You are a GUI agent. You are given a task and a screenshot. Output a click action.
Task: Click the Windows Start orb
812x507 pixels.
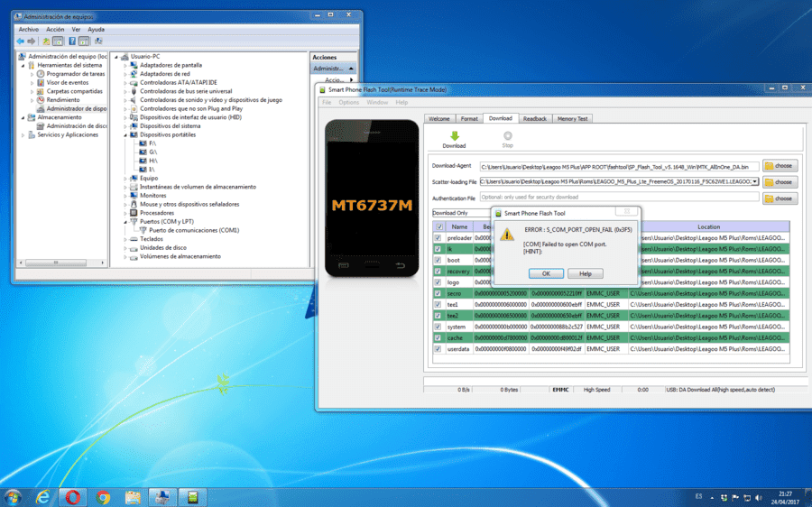(12, 498)
